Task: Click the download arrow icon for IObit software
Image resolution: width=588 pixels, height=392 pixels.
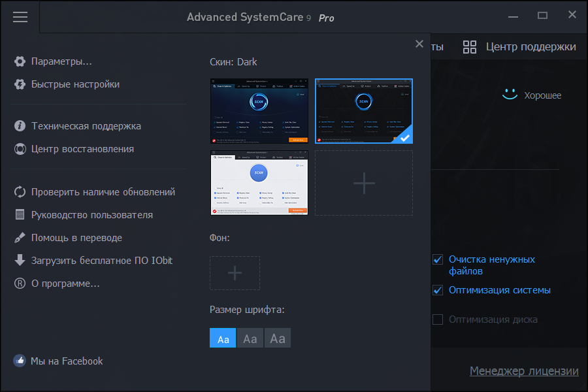Action: pos(20,260)
